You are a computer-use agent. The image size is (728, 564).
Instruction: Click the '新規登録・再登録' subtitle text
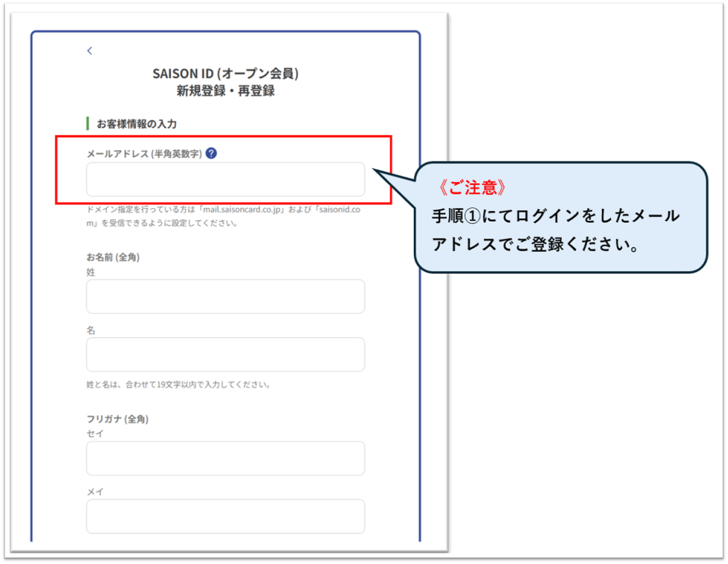[226, 91]
